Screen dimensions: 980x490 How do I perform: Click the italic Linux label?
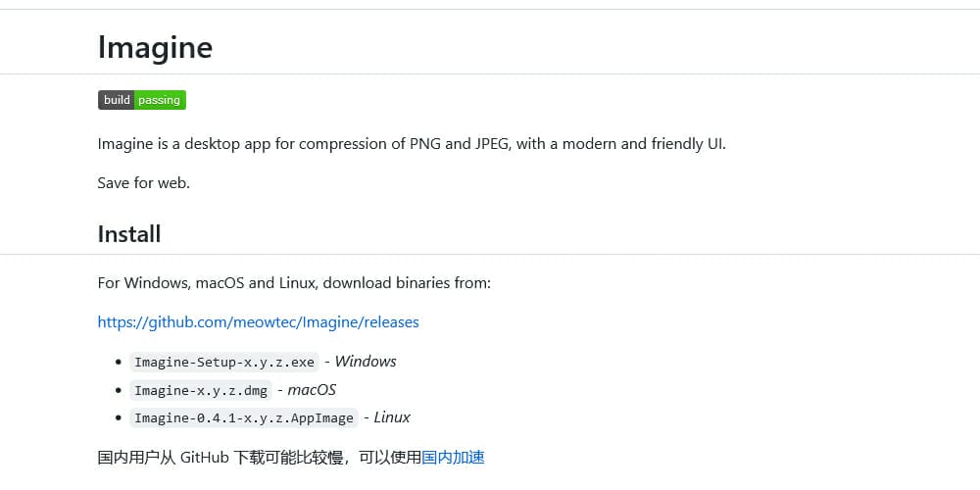392,417
